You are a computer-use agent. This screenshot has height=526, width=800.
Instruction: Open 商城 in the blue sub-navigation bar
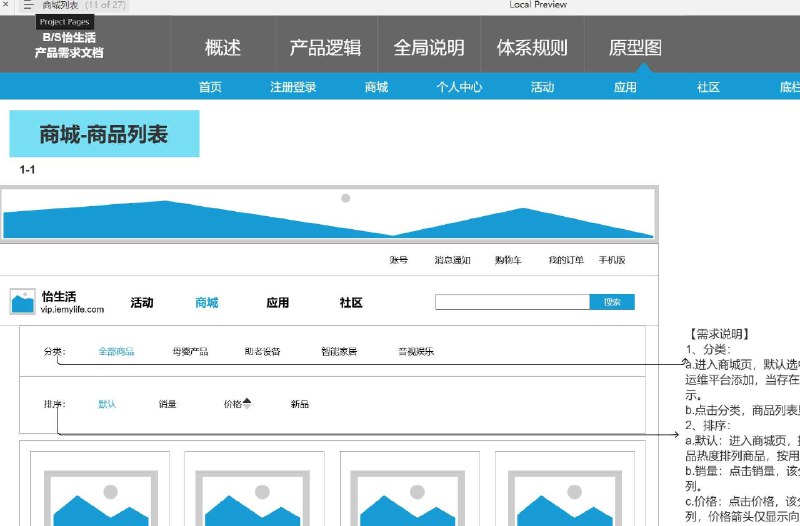(377, 87)
